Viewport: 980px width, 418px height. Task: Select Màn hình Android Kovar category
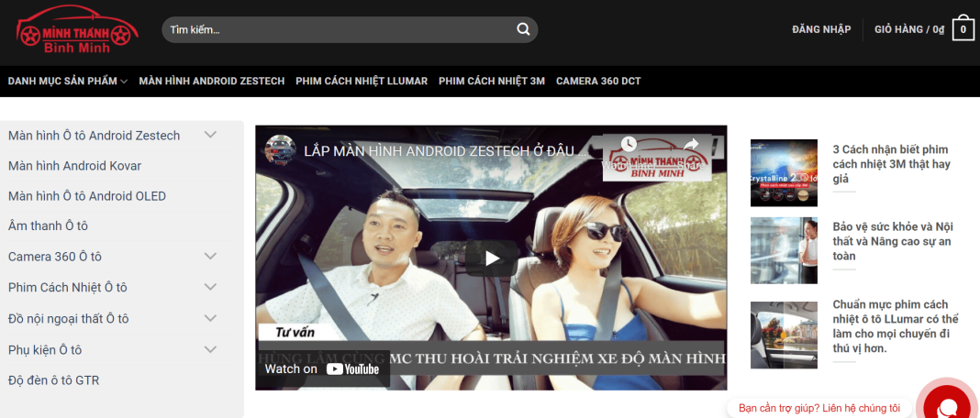coord(74,166)
